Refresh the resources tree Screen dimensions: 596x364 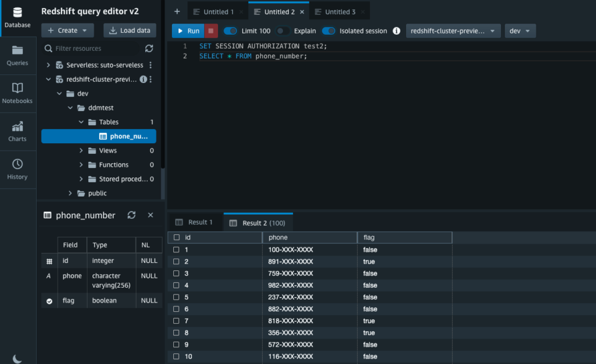[149, 48]
